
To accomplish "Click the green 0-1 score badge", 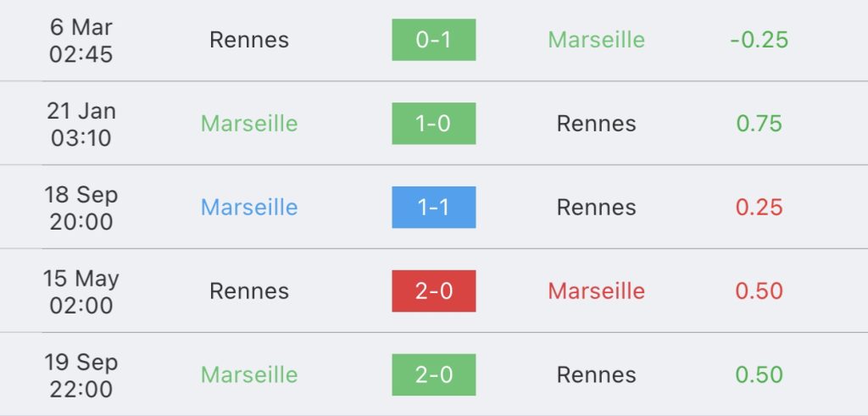I will click(433, 40).
